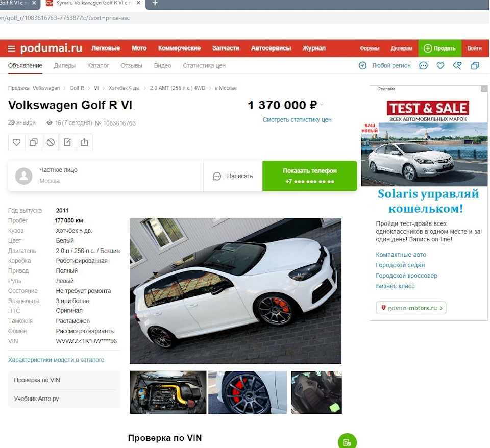The height and width of the screenshot is (448, 490).
Task: Close the Купить Volkswagen Golf R VI tab
Action: coord(138,3)
